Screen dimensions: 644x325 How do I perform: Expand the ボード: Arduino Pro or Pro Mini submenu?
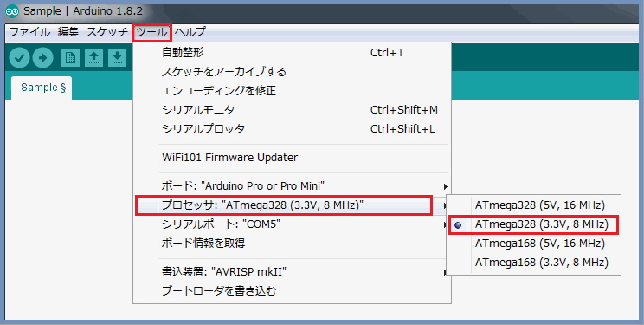pyautogui.click(x=292, y=186)
